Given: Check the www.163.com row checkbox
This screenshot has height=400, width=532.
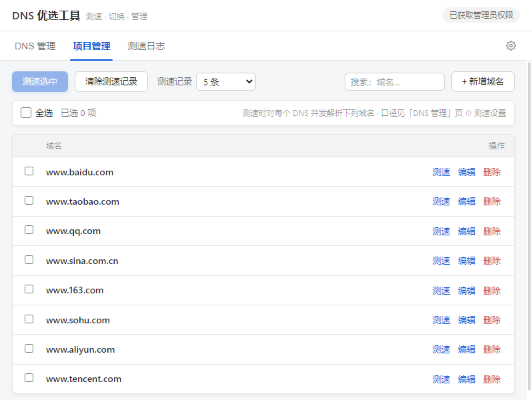Looking at the screenshot, I should [29, 289].
